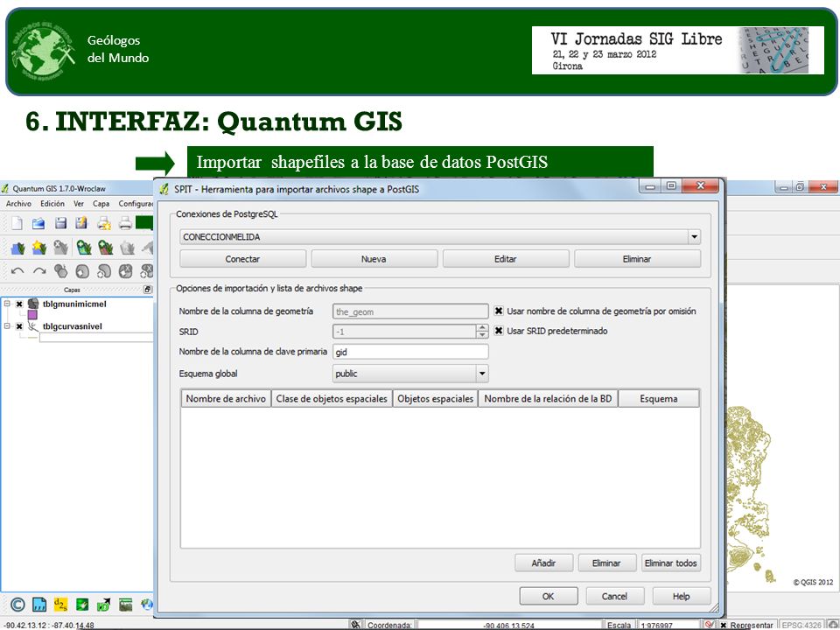Open the Ver menu
The width and height of the screenshot is (840, 630).
tap(79, 204)
